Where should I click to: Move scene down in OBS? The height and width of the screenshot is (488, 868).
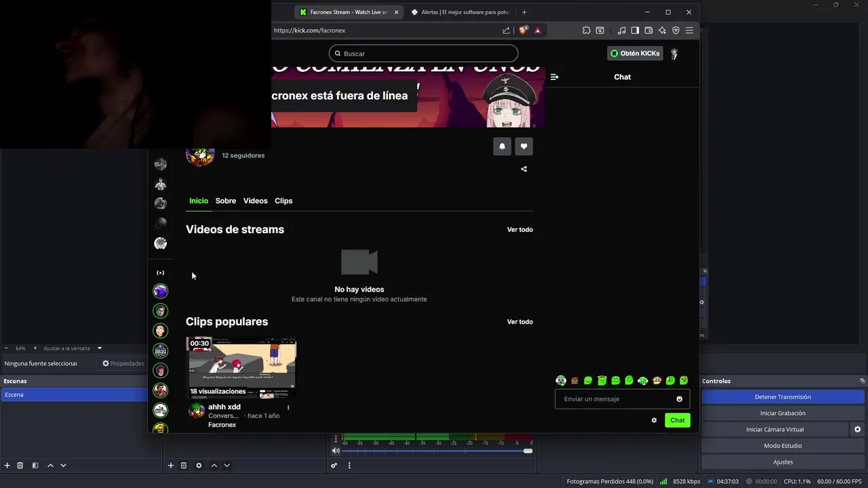coord(63,466)
